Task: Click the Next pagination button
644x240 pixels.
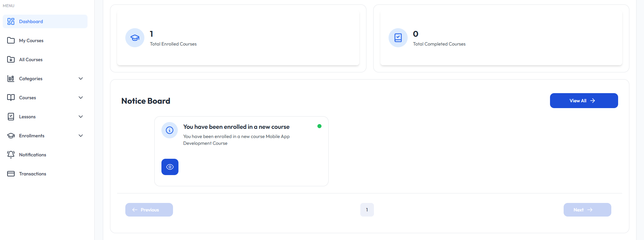Action: (x=587, y=210)
